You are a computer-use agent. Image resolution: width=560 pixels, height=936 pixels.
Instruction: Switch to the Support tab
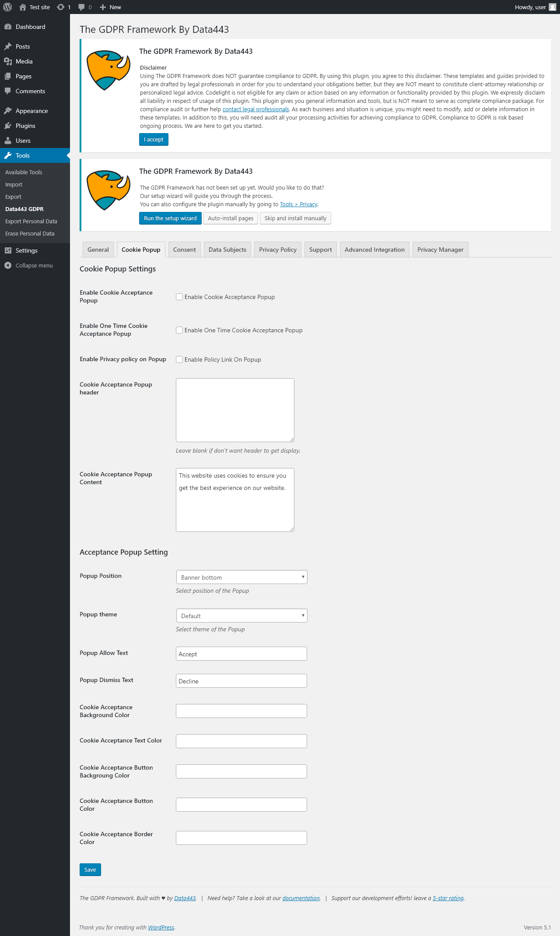(321, 250)
